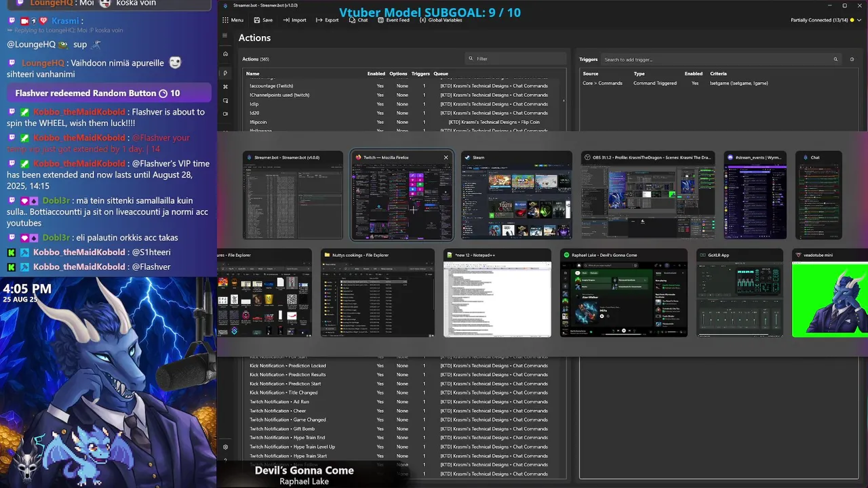
Task: Select the !flipcoin action row
Action: point(403,122)
